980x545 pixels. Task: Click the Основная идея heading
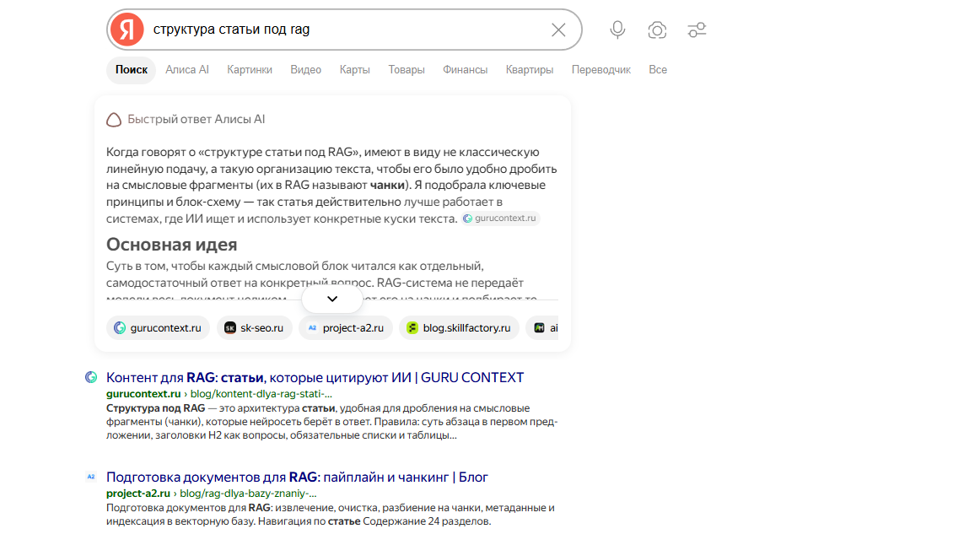172,245
